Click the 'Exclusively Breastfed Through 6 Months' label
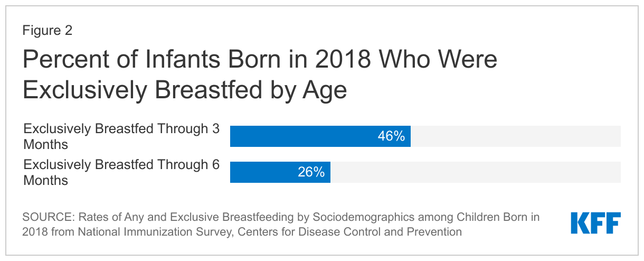This screenshot has height=261, width=644. [x=121, y=172]
